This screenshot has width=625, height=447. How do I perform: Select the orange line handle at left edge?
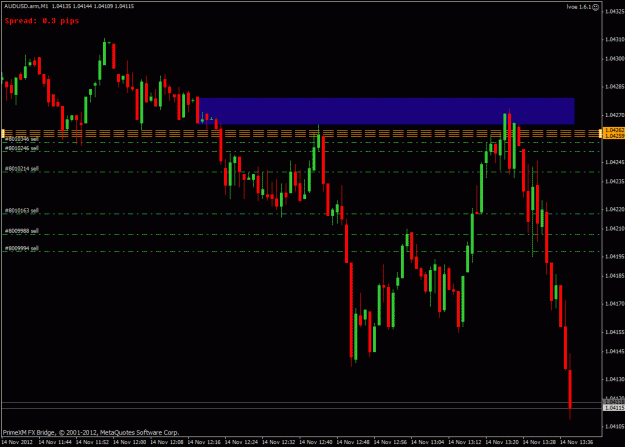pyautogui.click(x=3, y=133)
